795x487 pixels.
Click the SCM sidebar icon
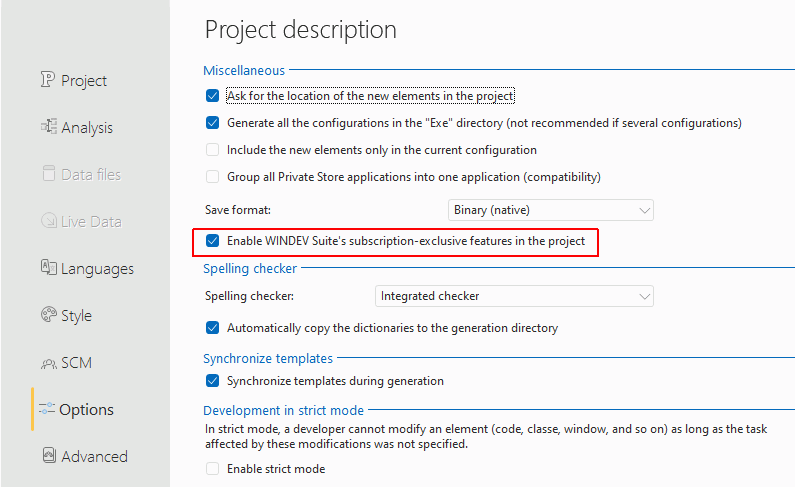[x=48, y=363]
